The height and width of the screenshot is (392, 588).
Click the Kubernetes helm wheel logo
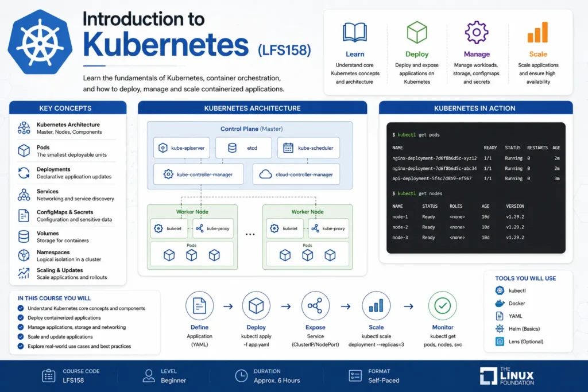40,42
